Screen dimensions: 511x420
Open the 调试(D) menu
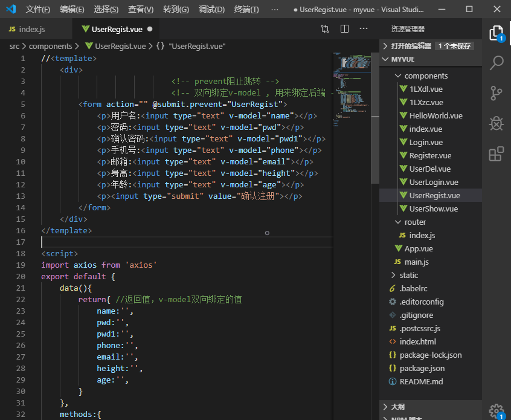pyautogui.click(x=211, y=10)
